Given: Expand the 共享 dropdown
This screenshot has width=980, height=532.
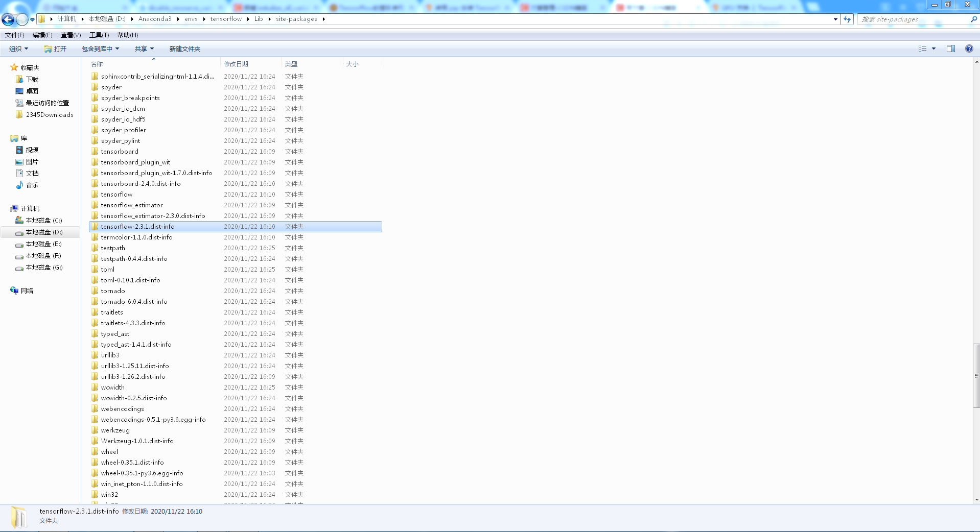Looking at the screenshot, I should (x=144, y=49).
